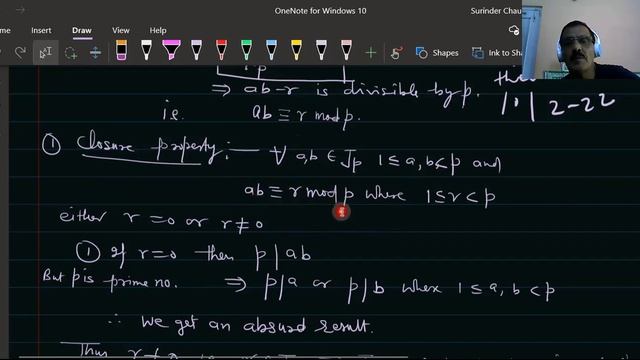Pick the Eraser tool
This screenshot has width=640, height=360.
click(x=121, y=50)
